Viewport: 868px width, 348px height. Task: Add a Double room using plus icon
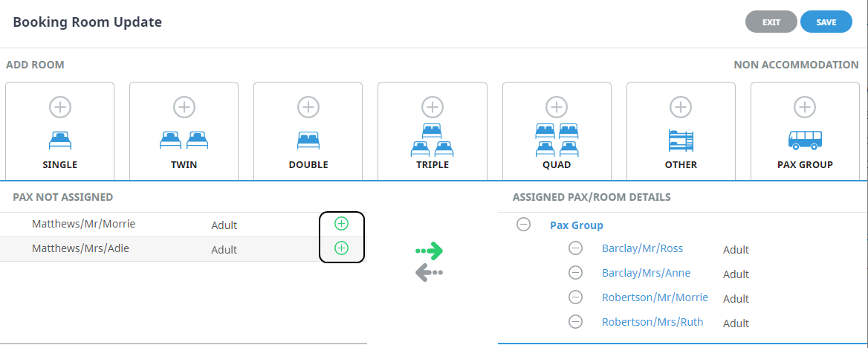coord(308,107)
